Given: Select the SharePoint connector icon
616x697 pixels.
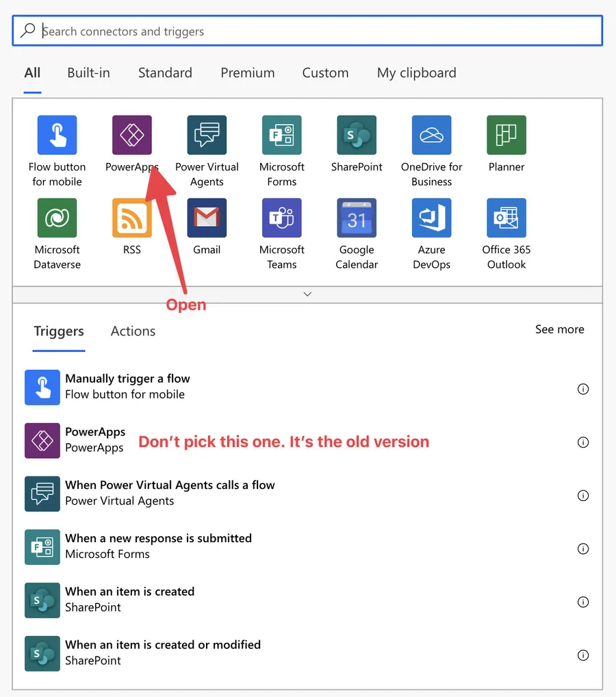Looking at the screenshot, I should coord(356,135).
